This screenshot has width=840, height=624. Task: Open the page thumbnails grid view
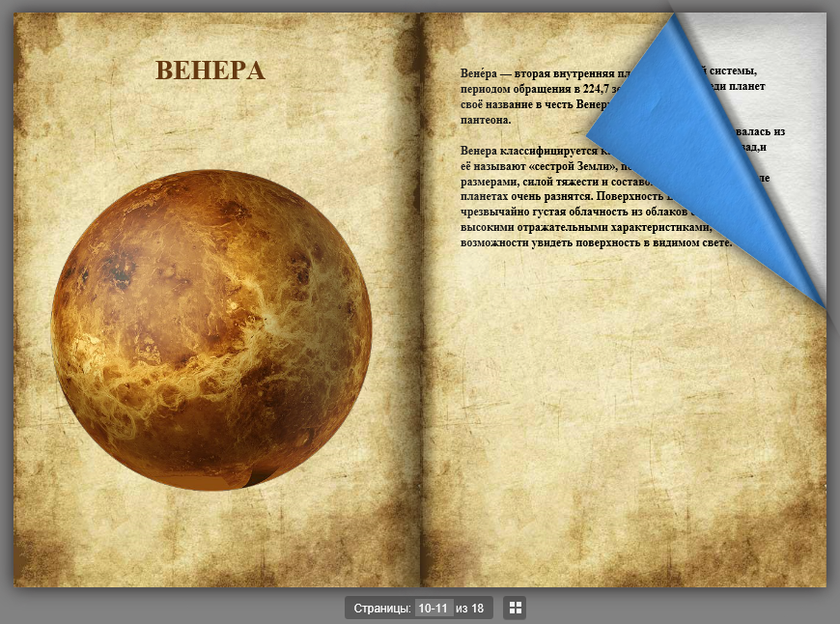(515, 608)
